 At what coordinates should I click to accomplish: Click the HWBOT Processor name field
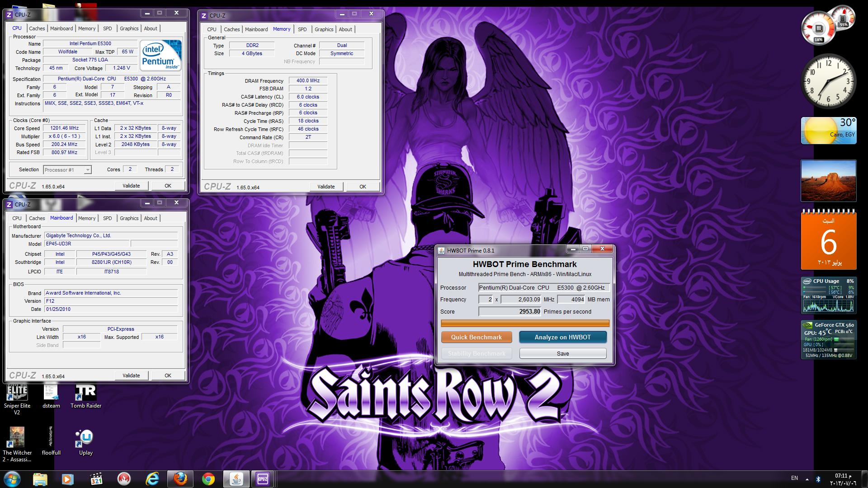[544, 287]
